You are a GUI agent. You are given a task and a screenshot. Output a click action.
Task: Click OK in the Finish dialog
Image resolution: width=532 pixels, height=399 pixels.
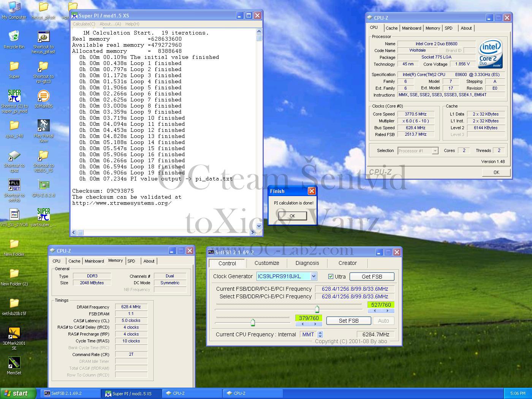[x=292, y=216]
